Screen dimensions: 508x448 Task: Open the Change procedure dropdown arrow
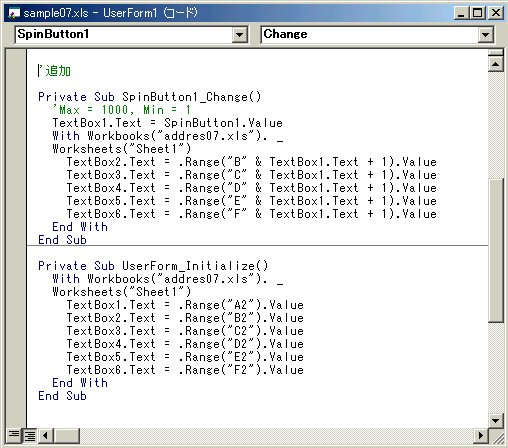485,35
